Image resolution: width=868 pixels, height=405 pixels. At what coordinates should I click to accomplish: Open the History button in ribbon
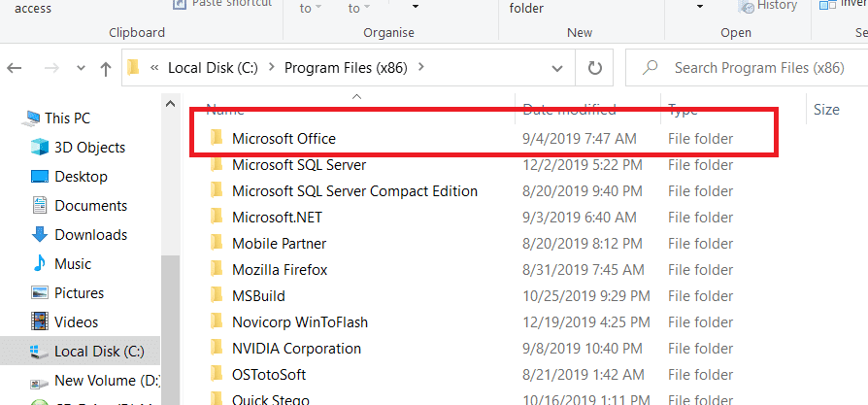(x=768, y=6)
